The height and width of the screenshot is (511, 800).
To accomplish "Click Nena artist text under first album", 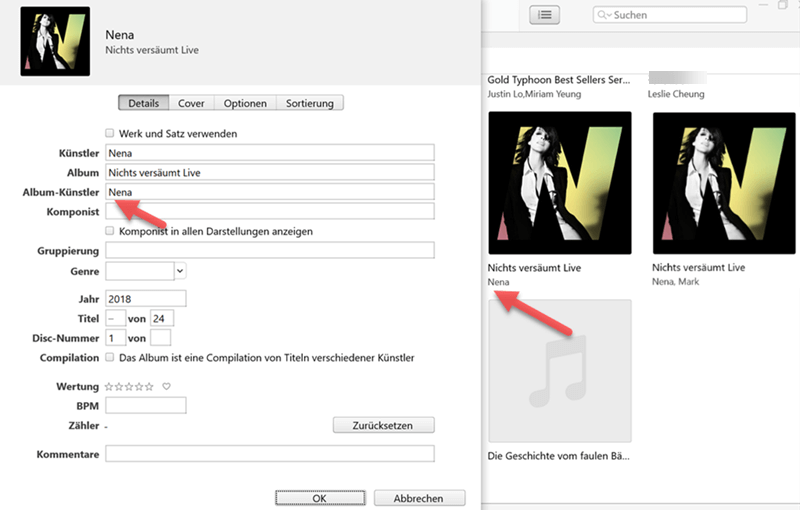I will (x=498, y=282).
